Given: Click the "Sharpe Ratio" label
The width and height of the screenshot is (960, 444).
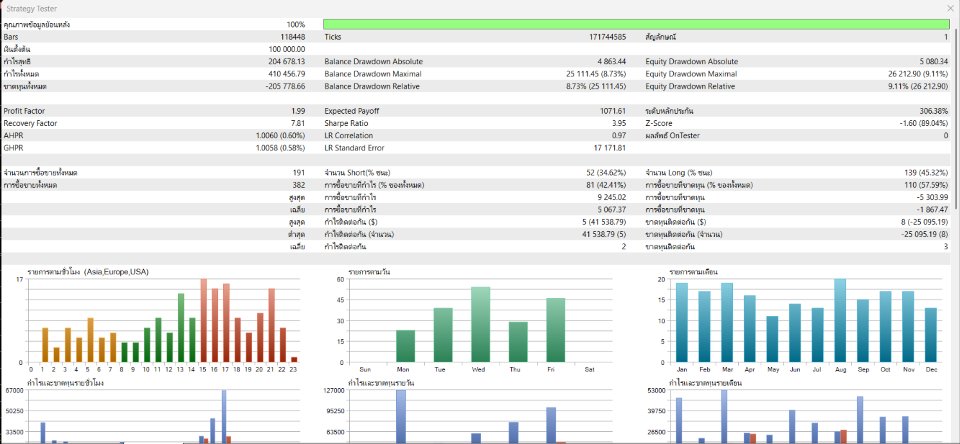Looking at the screenshot, I should [345, 123].
